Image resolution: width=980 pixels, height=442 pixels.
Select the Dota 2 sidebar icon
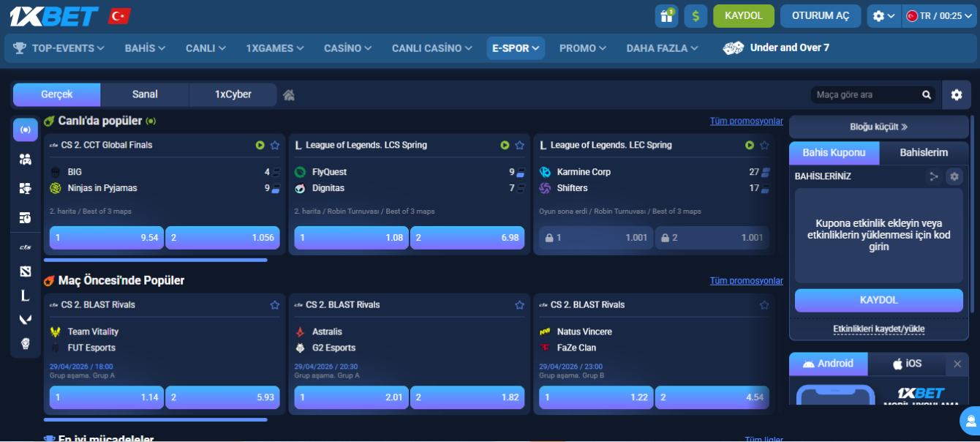coord(26,271)
